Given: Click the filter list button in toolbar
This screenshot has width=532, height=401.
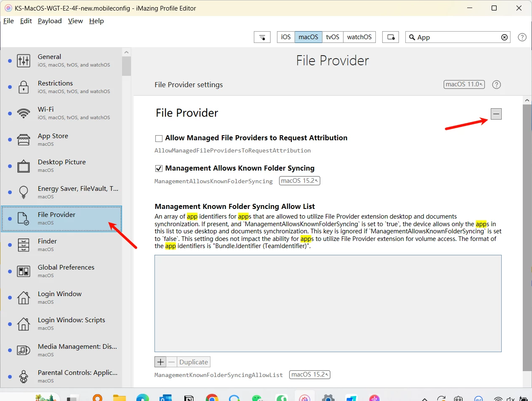Looking at the screenshot, I should pyautogui.click(x=262, y=37).
